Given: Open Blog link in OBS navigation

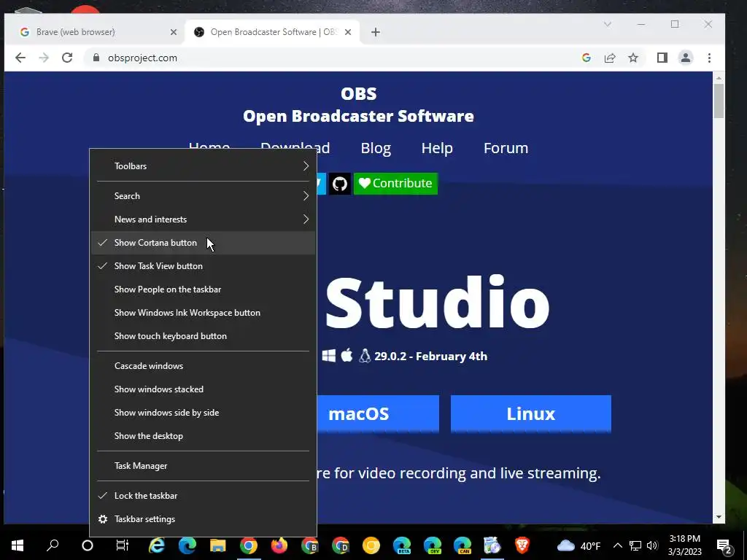Looking at the screenshot, I should 376,148.
